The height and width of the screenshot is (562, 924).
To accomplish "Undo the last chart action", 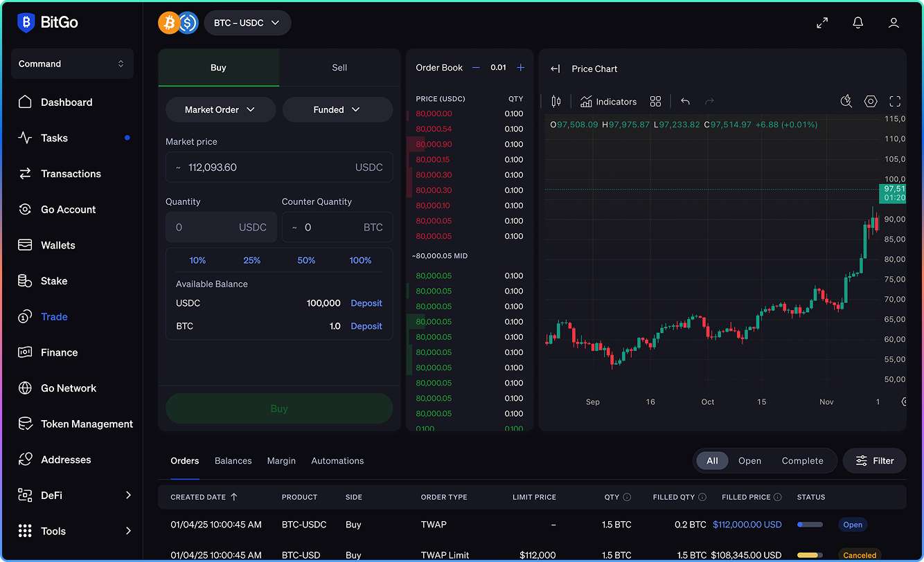I will tap(685, 102).
